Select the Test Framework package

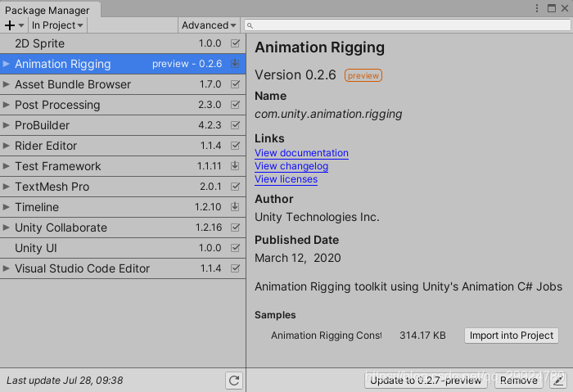[123, 166]
